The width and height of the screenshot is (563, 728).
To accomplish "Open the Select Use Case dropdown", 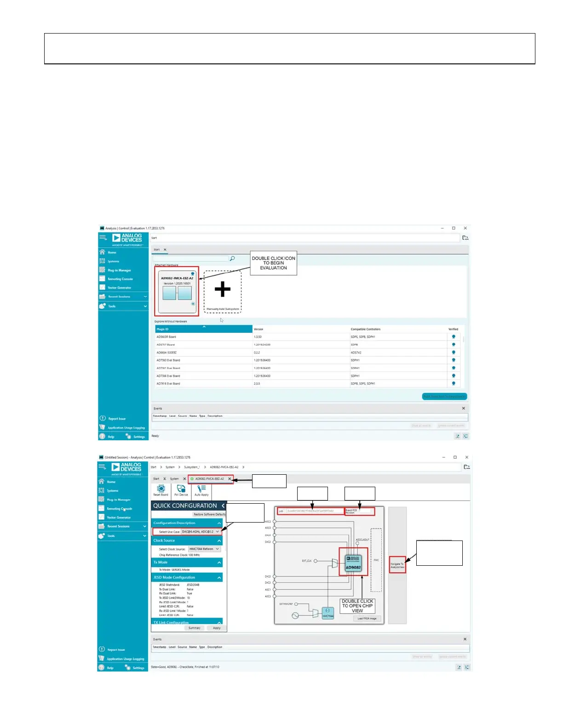I will [201, 532].
